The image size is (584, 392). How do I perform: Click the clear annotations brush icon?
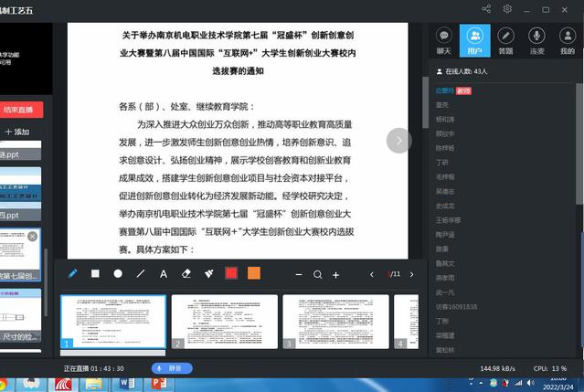point(209,274)
